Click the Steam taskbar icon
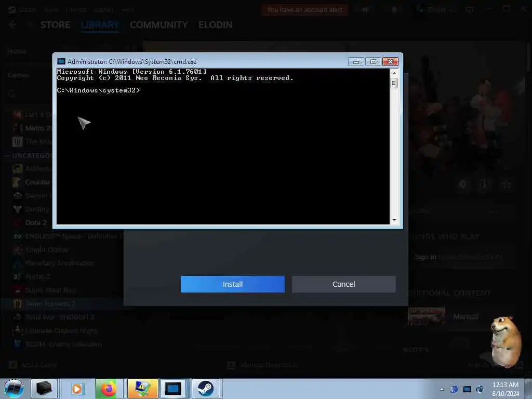This screenshot has width=532, height=399. [205, 389]
